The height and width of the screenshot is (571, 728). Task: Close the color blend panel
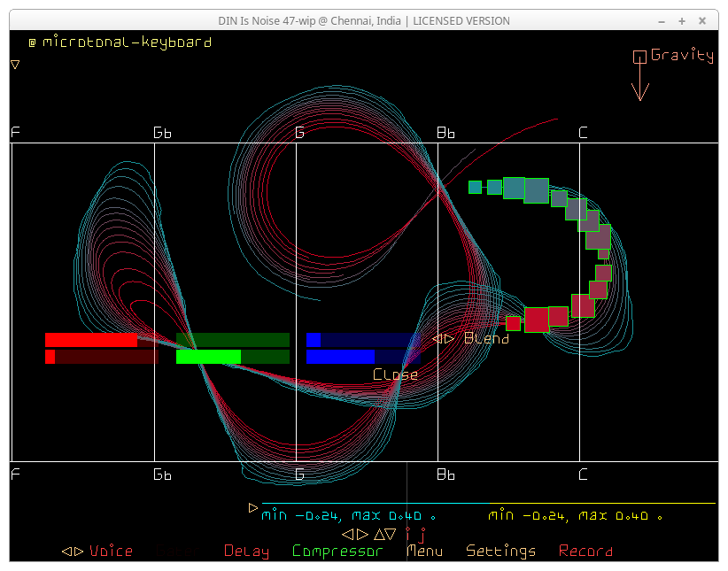[x=395, y=374]
